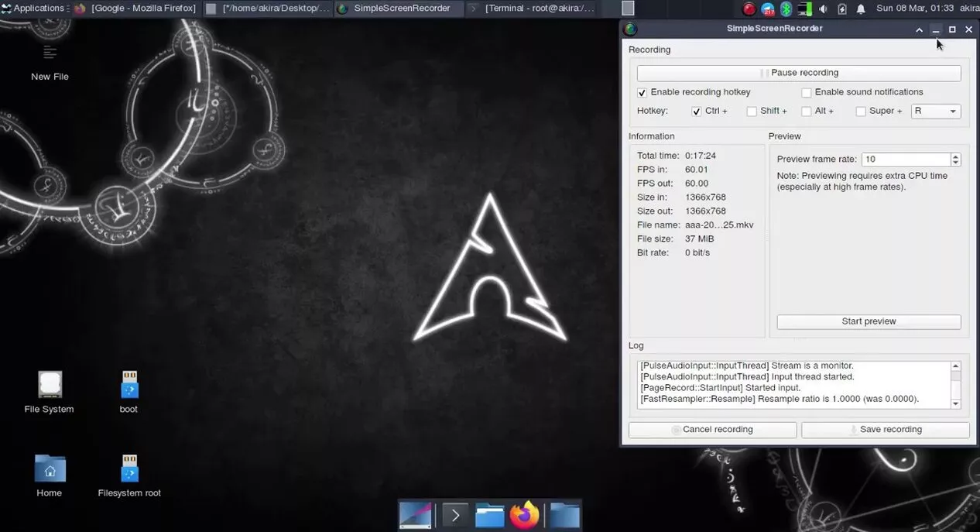Viewport: 980px width, 532px height.
Task: Click the Cancel recording button
Action: (x=712, y=430)
